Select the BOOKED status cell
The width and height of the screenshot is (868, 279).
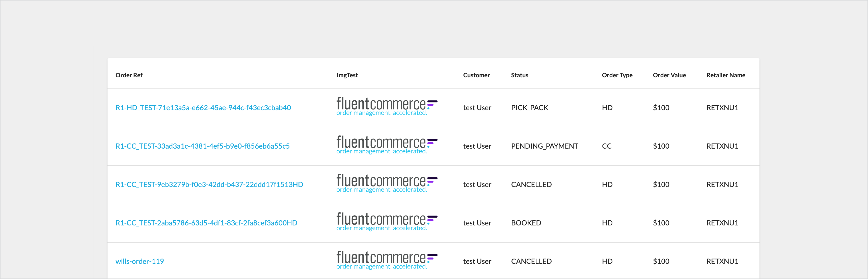pos(526,223)
